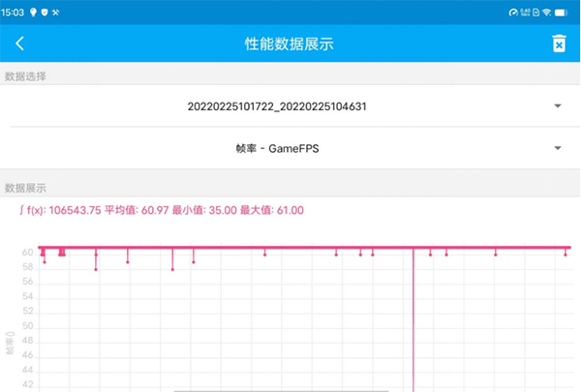Tap the 数据选择 section header
The width and height of the screenshot is (581, 392).
pyautogui.click(x=25, y=75)
